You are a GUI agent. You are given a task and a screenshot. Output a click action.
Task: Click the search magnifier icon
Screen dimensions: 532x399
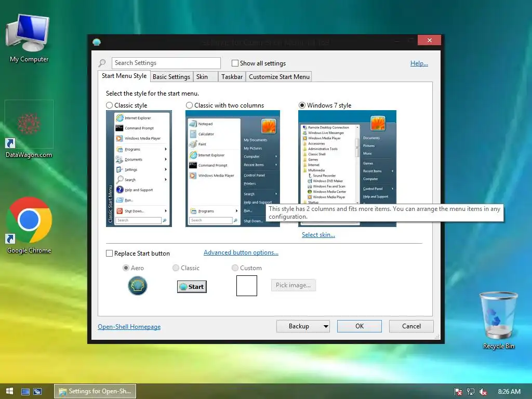coord(102,63)
